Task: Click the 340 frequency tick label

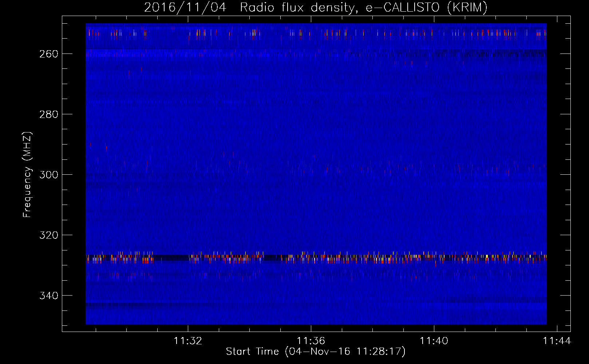Action: click(x=48, y=296)
